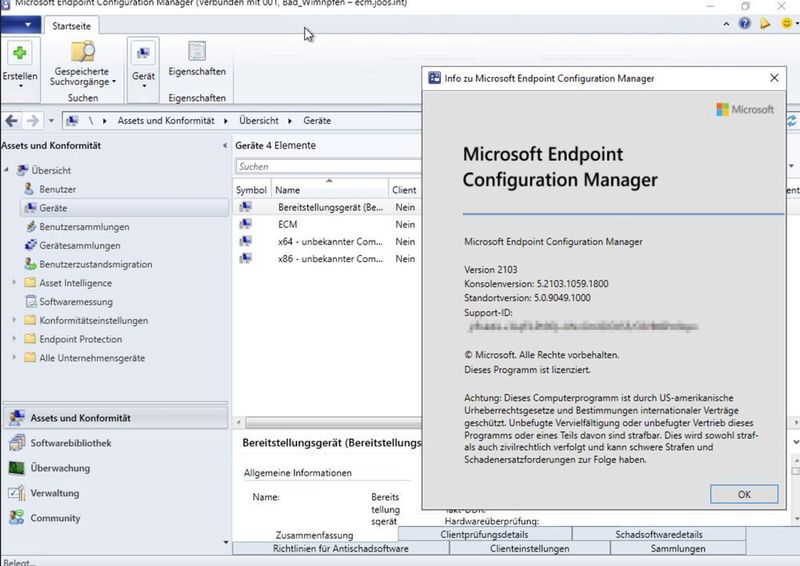Select Benutzer in the tree

coord(57,189)
